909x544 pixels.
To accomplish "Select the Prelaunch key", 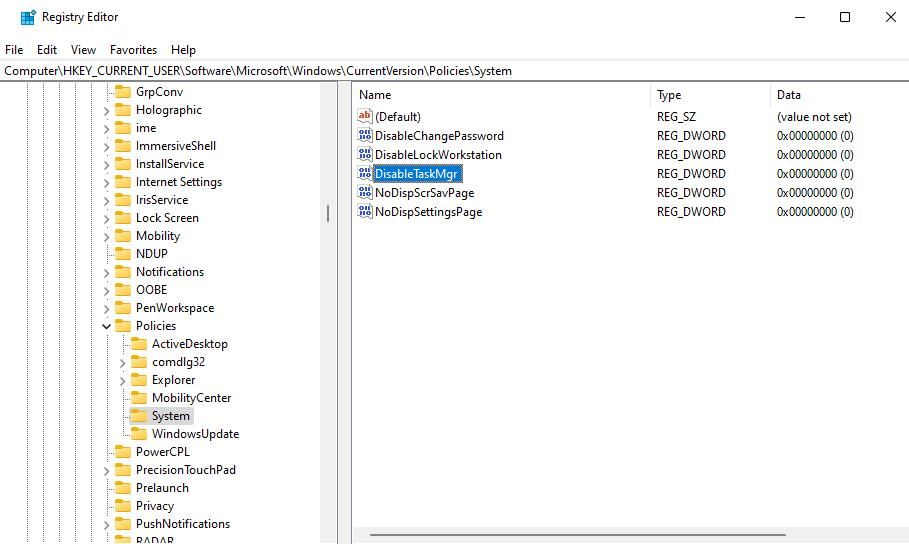I will pyautogui.click(x=162, y=488).
